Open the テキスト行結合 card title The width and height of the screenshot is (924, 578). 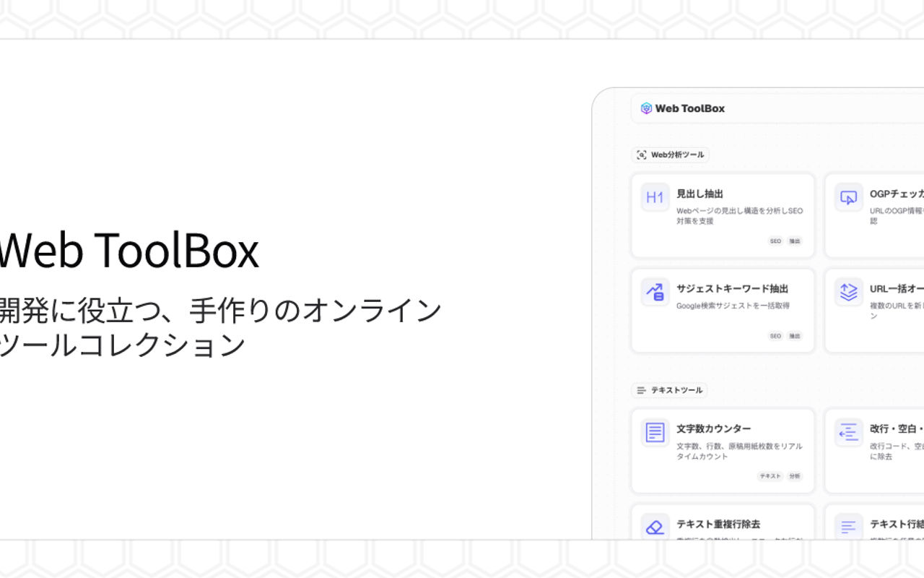coord(897,524)
